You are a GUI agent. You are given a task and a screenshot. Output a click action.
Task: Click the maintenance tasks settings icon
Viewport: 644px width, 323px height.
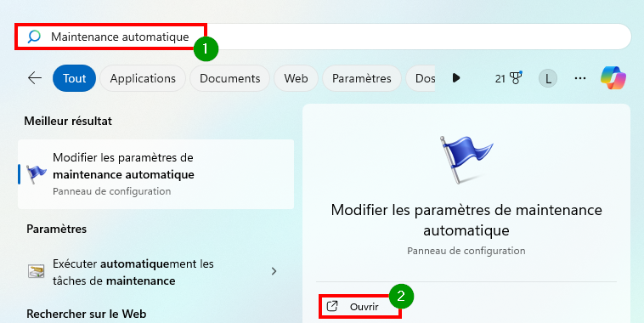(37, 271)
